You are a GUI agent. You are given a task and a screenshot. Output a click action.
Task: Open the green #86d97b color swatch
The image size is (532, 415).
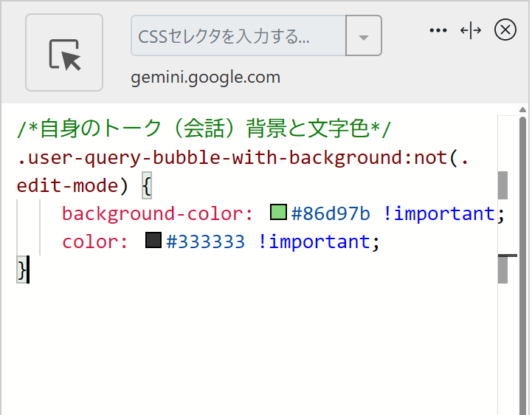point(278,213)
